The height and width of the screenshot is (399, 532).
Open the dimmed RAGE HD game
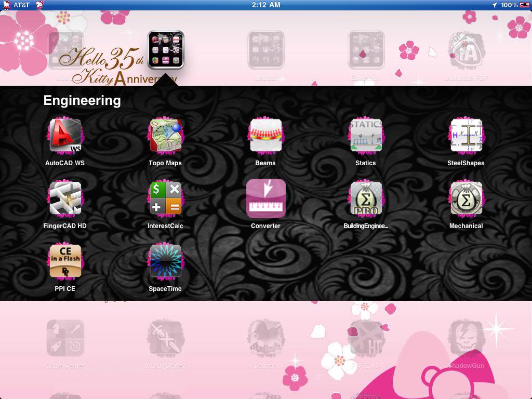(x=366, y=338)
